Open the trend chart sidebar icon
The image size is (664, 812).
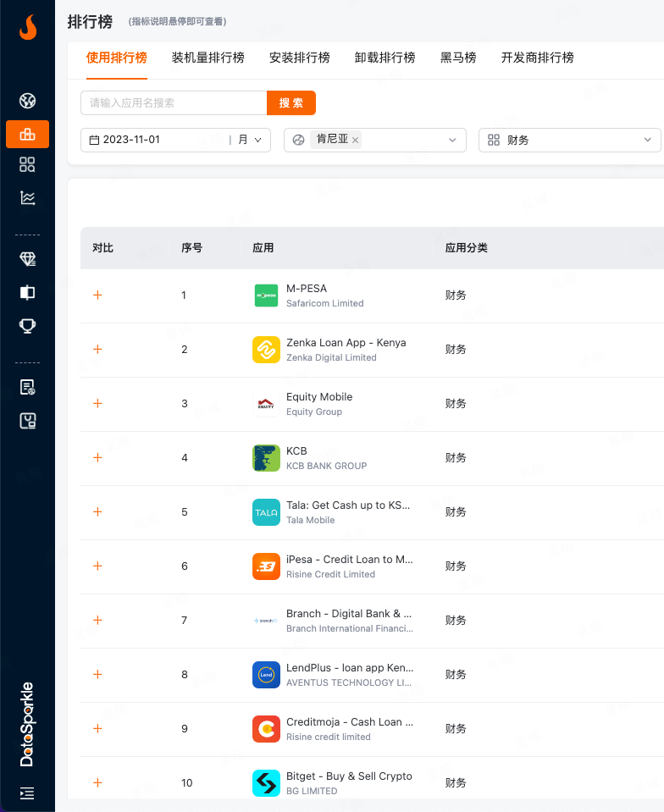pos(27,198)
